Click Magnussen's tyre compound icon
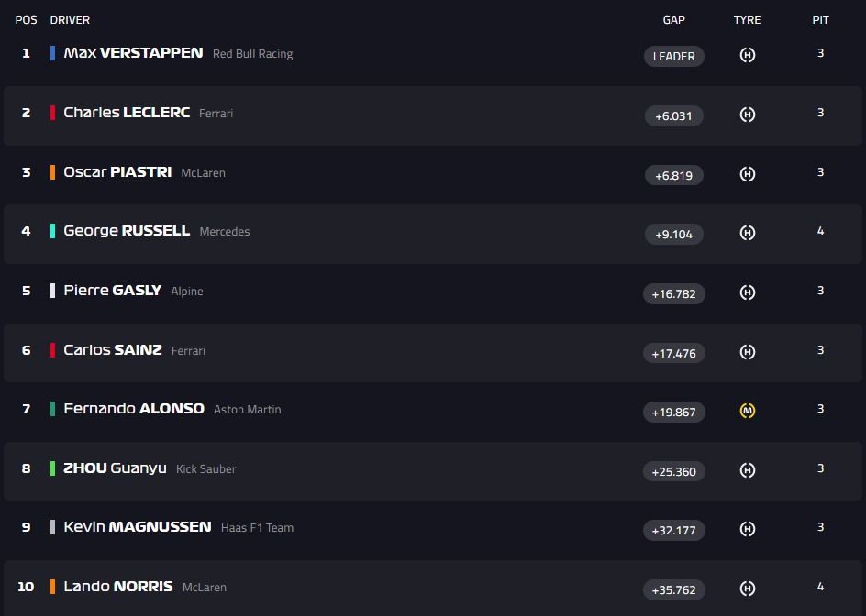The width and height of the screenshot is (866, 616). 747,529
